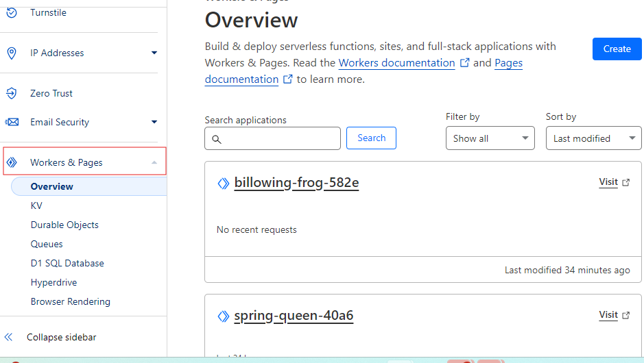Go to Durable Objects in sidebar
This screenshot has height=363, width=644.
(64, 225)
